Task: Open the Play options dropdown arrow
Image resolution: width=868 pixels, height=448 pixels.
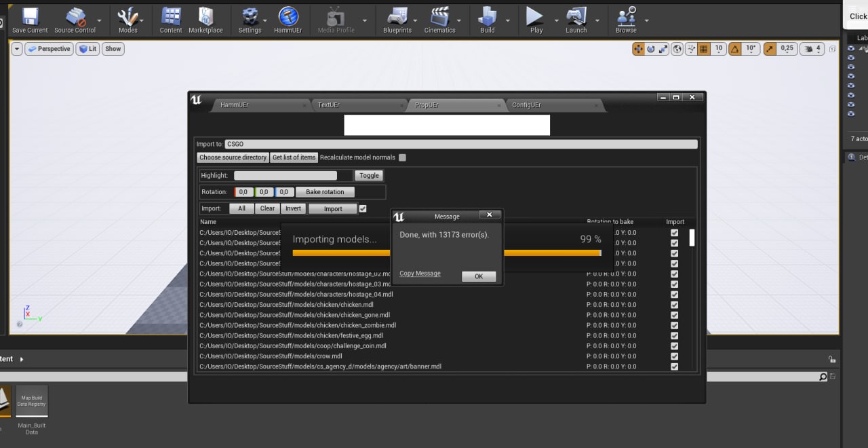Action: click(x=556, y=20)
